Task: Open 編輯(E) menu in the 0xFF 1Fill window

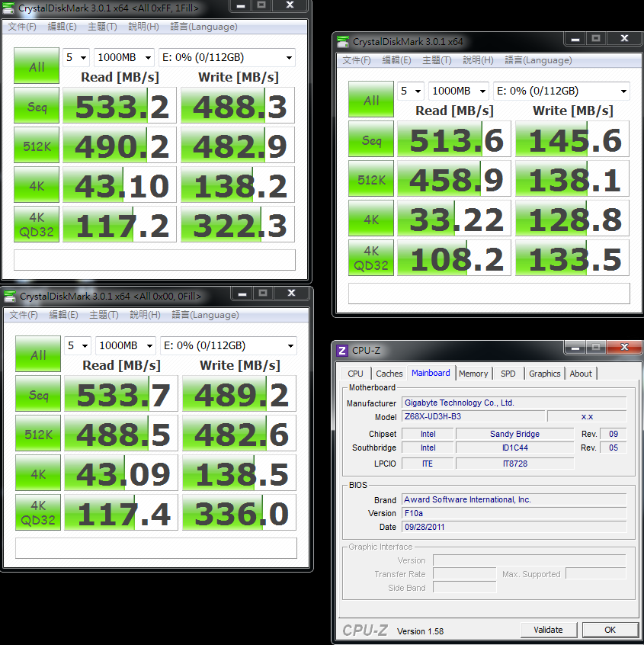Action: [x=62, y=27]
